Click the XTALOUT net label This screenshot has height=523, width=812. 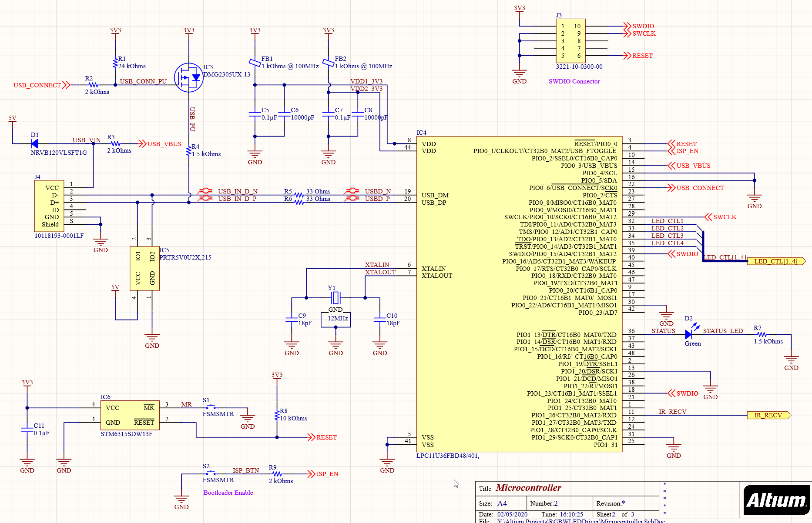(380, 272)
